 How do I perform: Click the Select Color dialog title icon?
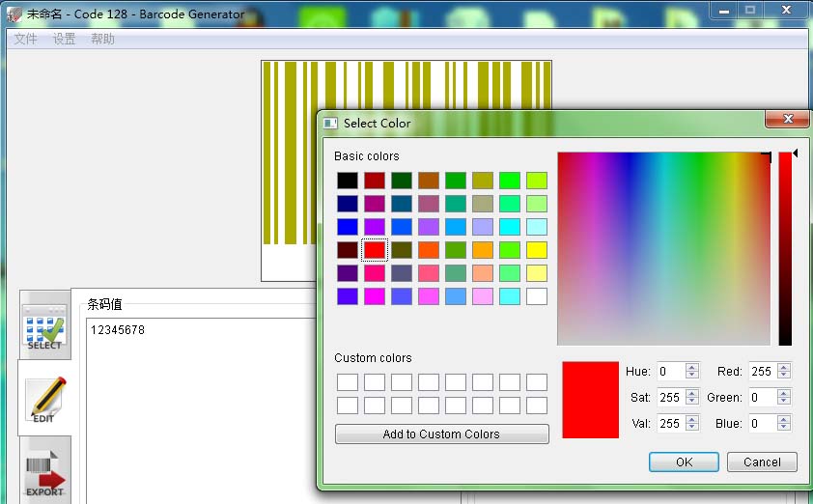(330, 124)
